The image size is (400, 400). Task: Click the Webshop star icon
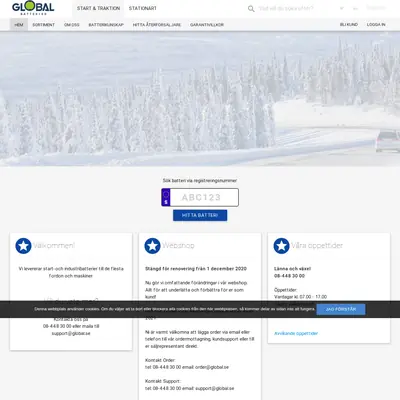click(x=152, y=246)
